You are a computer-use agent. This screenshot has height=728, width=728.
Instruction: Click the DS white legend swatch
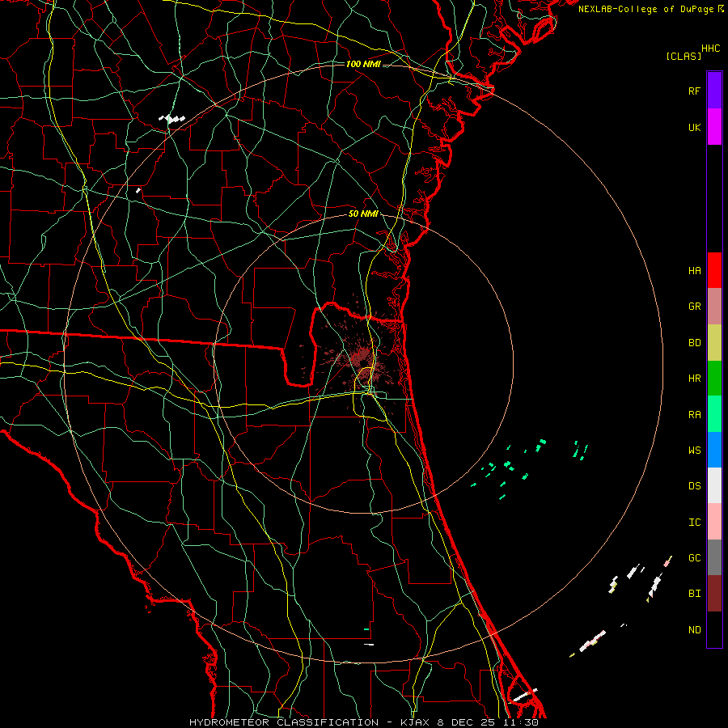pyautogui.click(x=714, y=485)
